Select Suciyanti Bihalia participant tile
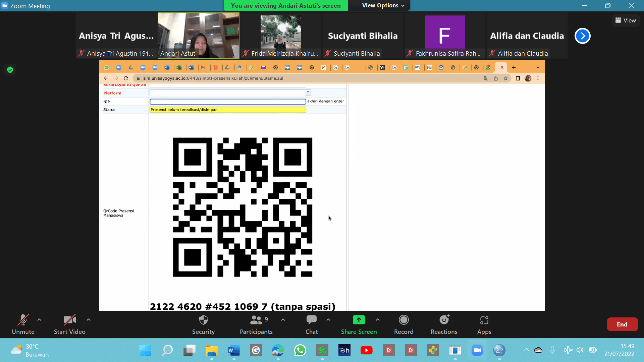The width and height of the screenshot is (644, 362). click(x=363, y=36)
